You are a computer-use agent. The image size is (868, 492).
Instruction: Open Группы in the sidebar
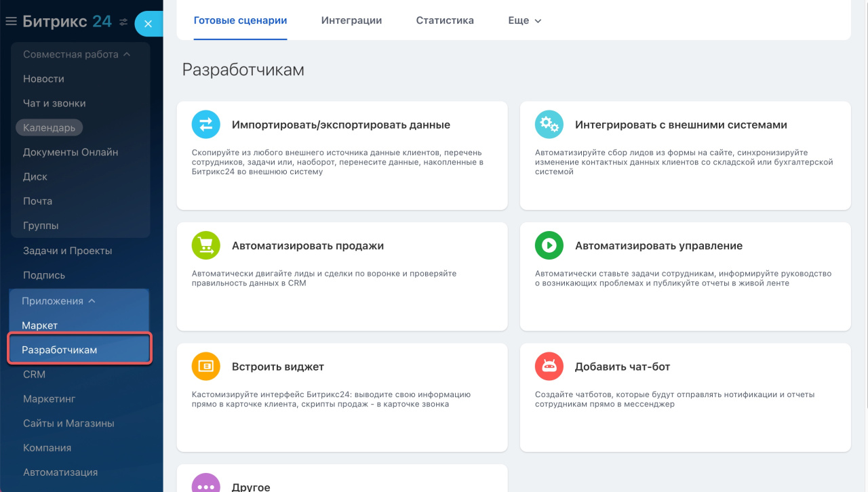[41, 225]
